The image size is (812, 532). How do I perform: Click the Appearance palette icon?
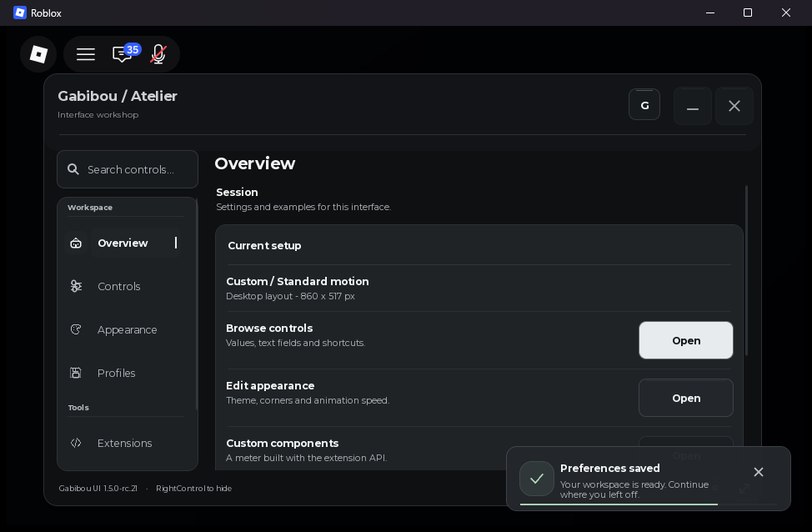tap(76, 329)
